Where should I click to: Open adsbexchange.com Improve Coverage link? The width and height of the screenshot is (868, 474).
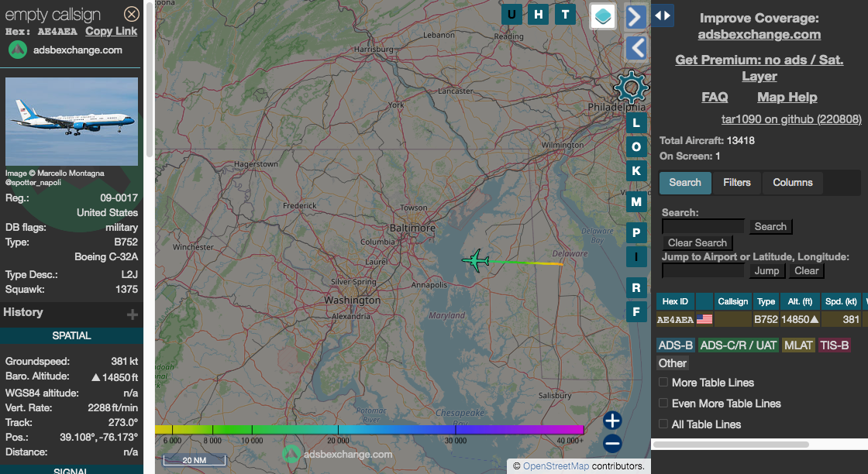tap(759, 34)
